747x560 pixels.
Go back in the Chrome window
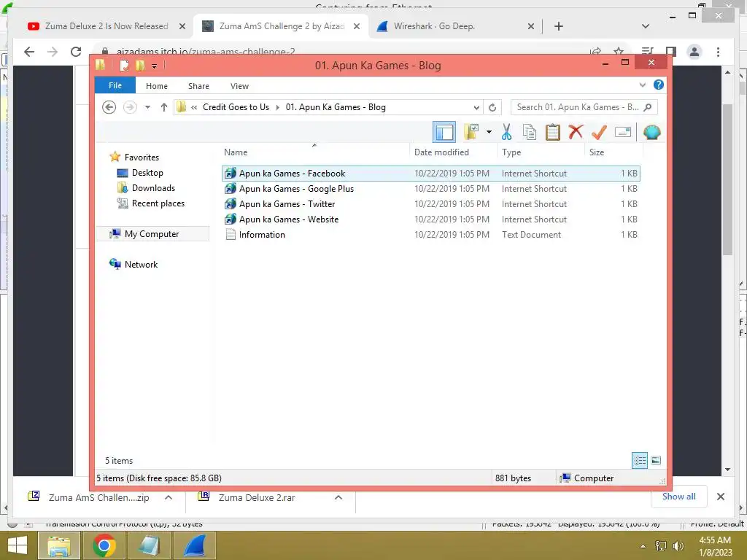(29, 52)
